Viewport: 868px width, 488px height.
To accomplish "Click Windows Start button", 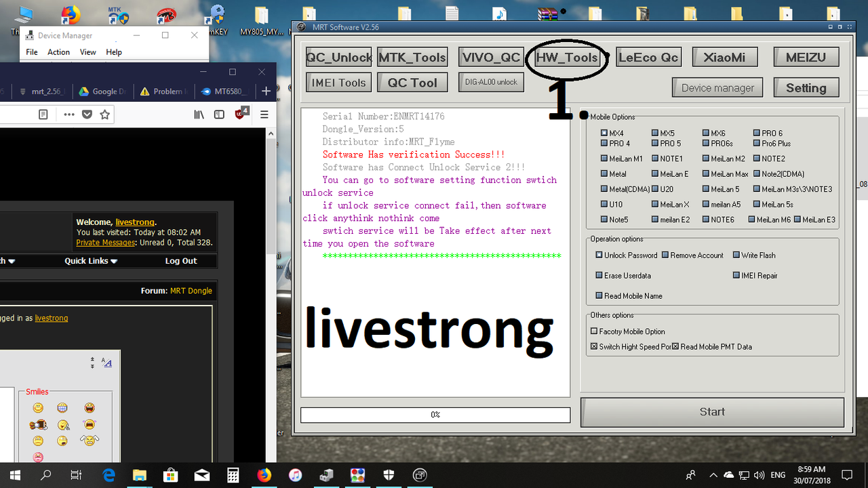I will tap(15, 474).
